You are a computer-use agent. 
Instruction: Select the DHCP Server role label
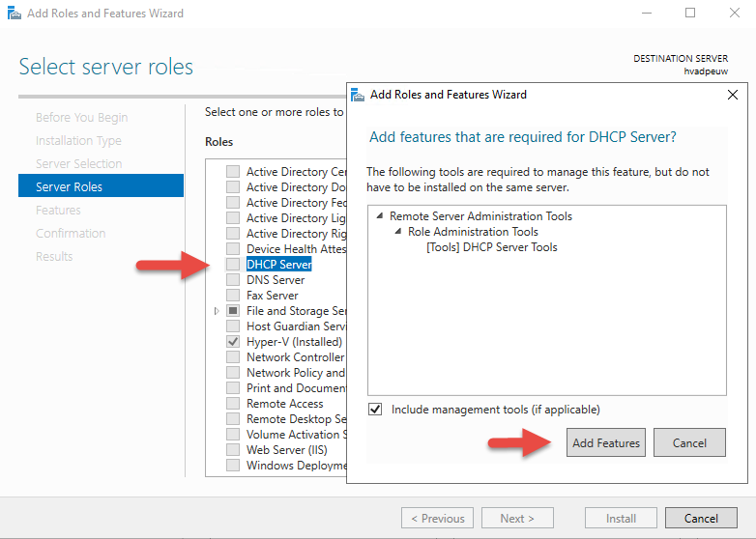click(279, 264)
